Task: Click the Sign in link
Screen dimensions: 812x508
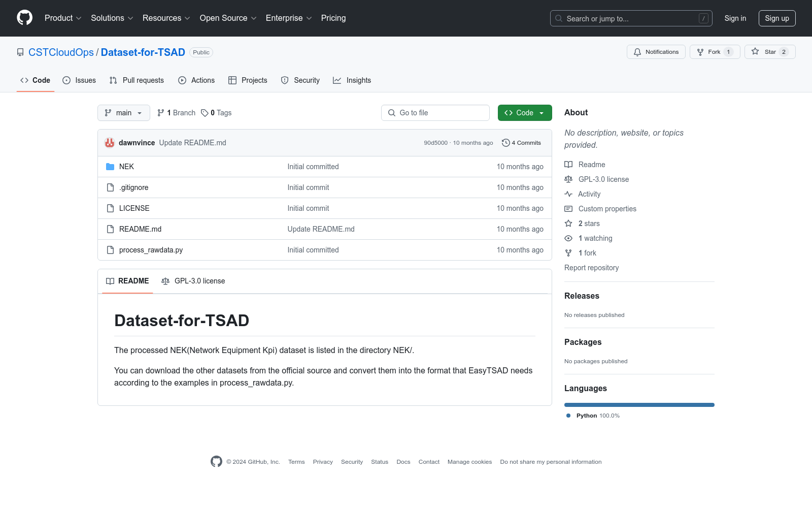Action: [735, 18]
